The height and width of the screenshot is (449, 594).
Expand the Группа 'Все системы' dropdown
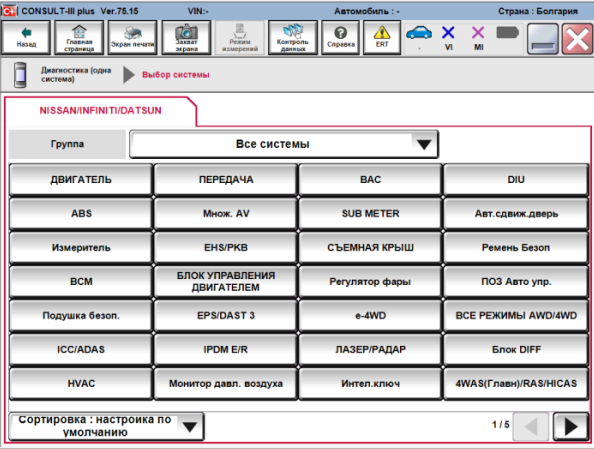[284, 144]
